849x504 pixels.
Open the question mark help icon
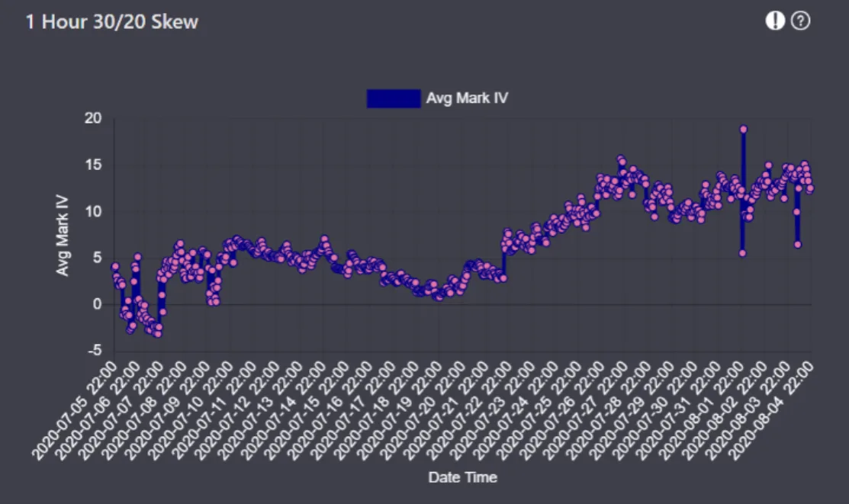point(801,21)
